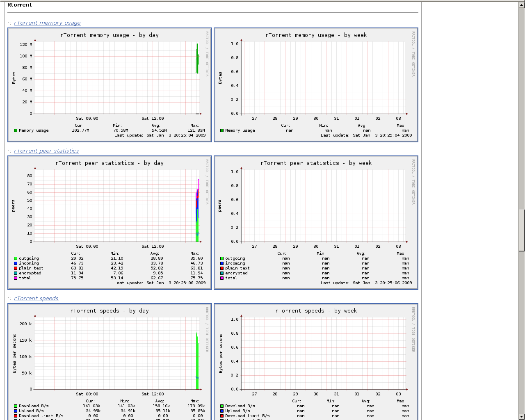Click the minimum memory value 70.58M
The height and width of the screenshot is (420, 525).
click(x=121, y=130)
